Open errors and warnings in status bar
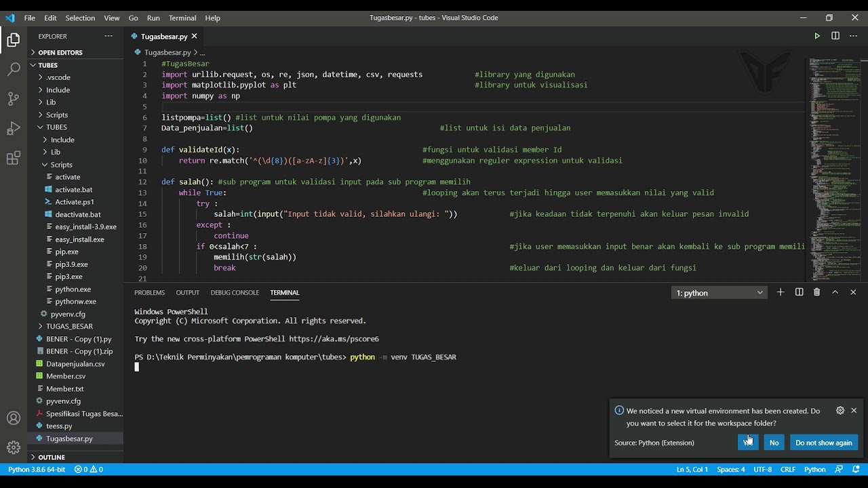Viewport: 868px width, 488px height. tap(88, 469)
